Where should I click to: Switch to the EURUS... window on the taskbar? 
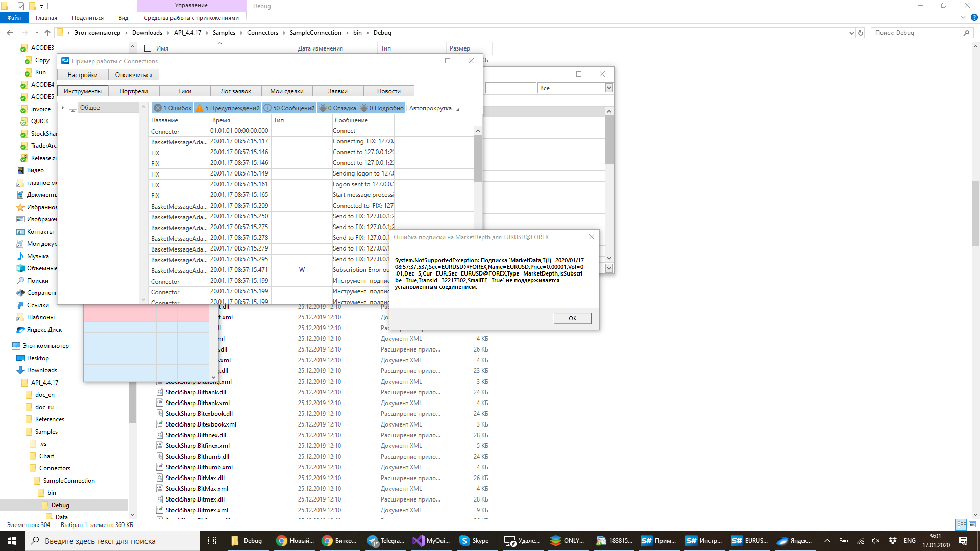pyautogui.click(x=749, y=541)
